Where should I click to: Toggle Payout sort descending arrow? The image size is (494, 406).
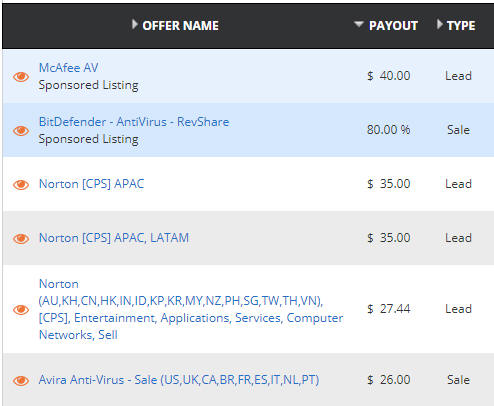point(359,24)
